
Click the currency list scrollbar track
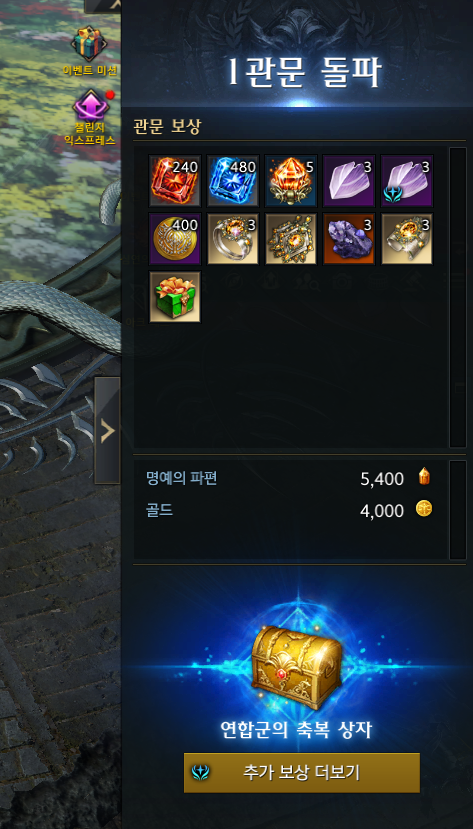click(x=457, y=510)
